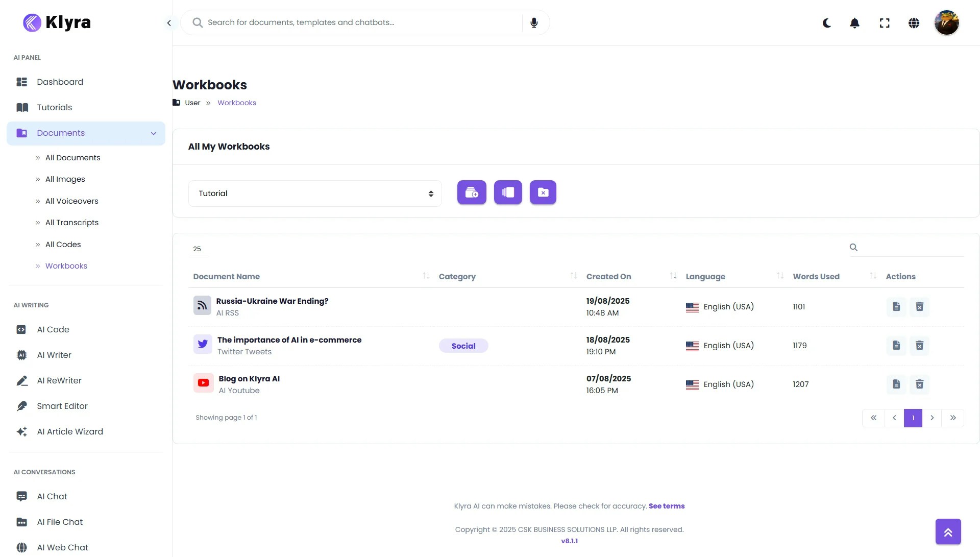Screen dimensions: 980x557
Task: Collapse the sidebar using the chevron arrow
Action: [x=169, y=22]
